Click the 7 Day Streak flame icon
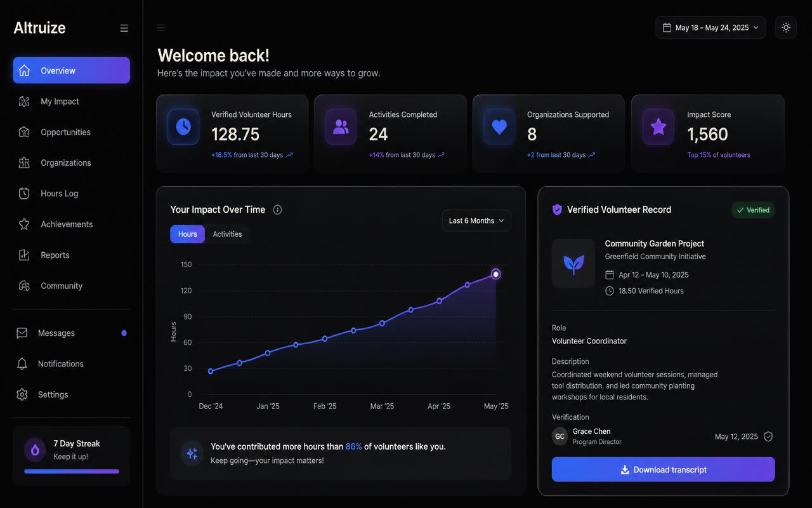Screen dimensions: 812x508 [x=35, y=450]
